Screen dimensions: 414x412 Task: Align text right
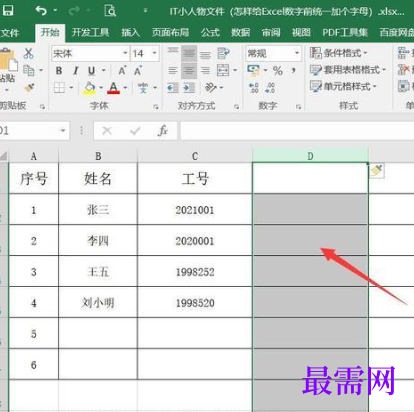click(x=205, y=70)
